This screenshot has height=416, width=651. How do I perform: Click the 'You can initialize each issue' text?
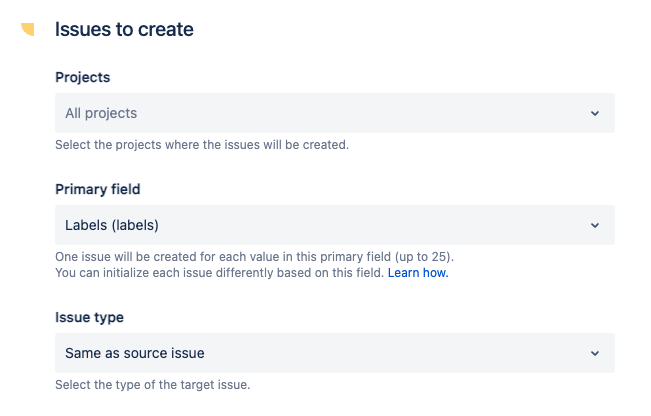pos(220,273)
